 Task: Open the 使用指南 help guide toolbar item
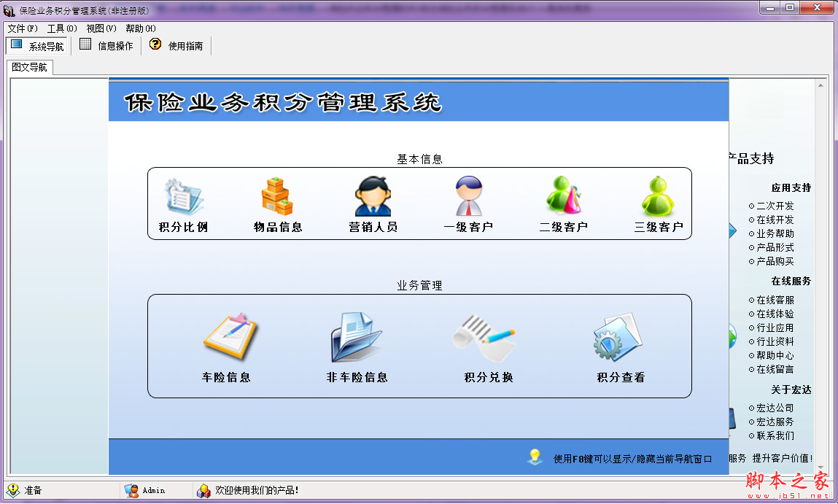[x=175, y=44]
